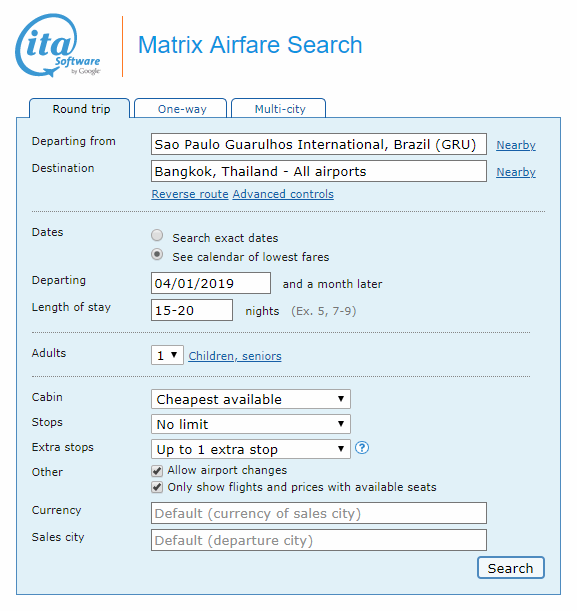This screenshot has width=577, height=611.
Task: Click the Reverse route link
Action: [x=190, y=194]
